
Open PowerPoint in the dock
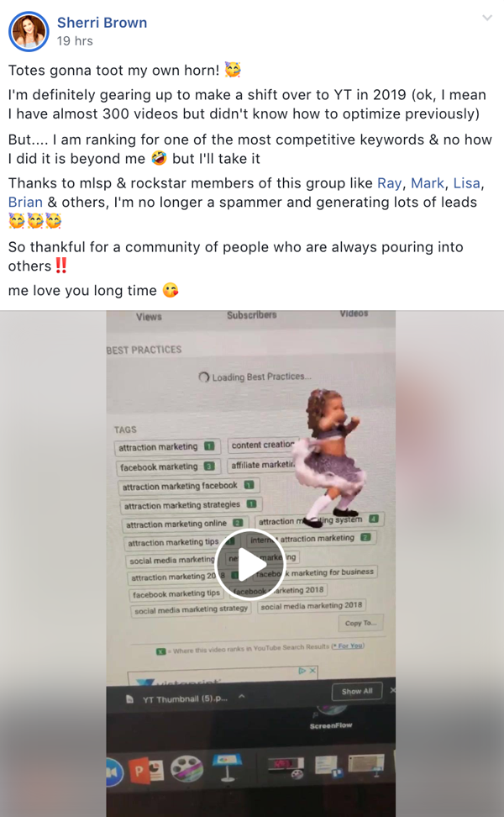point(149,771)
